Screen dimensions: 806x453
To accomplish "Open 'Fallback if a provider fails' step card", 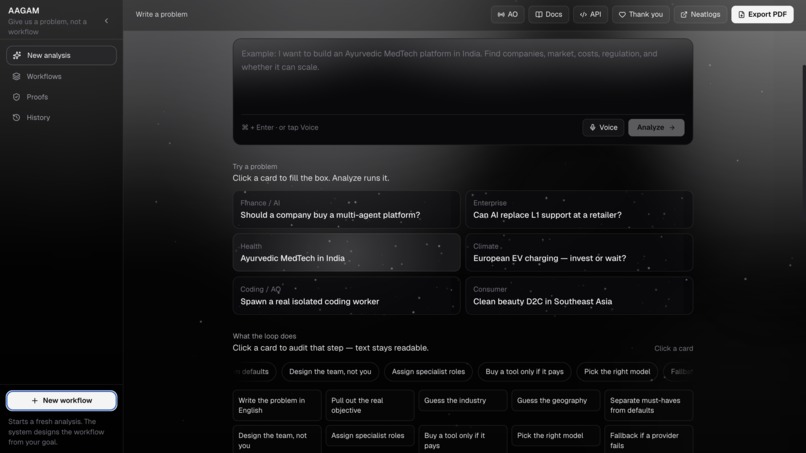I will pyautogui.click(x=649, y=440).
